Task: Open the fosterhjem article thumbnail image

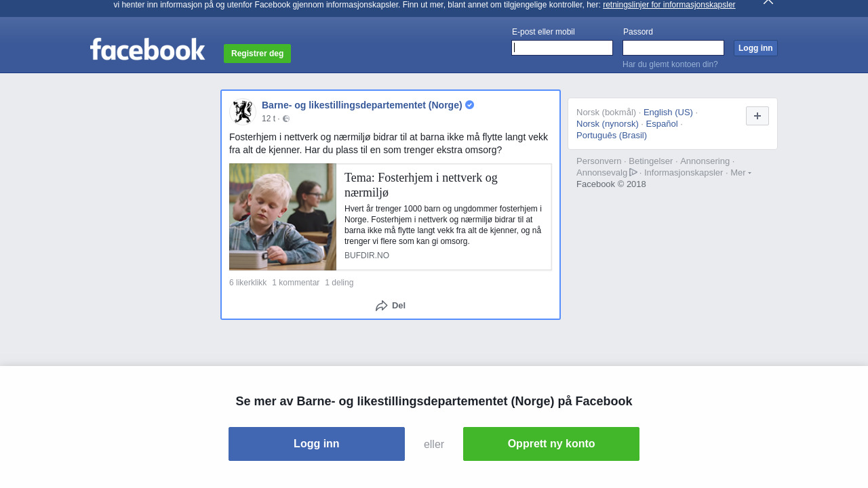Action: click(283, 217)
